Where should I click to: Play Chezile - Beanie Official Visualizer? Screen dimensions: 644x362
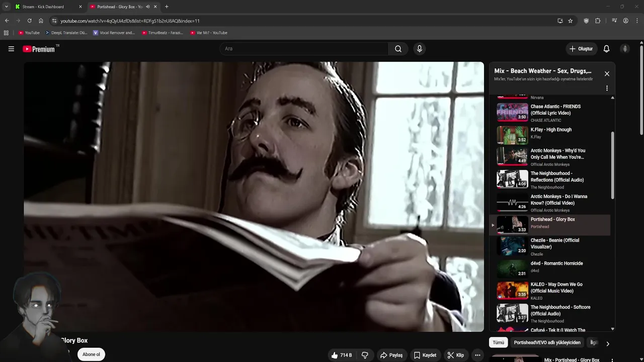(x=550, y=246)
